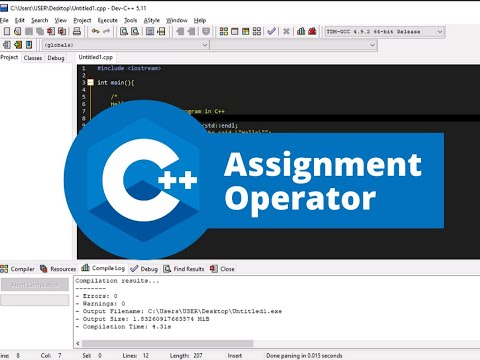Click the Save file toolbar icon
480x360 pixels.
point(29,31)
